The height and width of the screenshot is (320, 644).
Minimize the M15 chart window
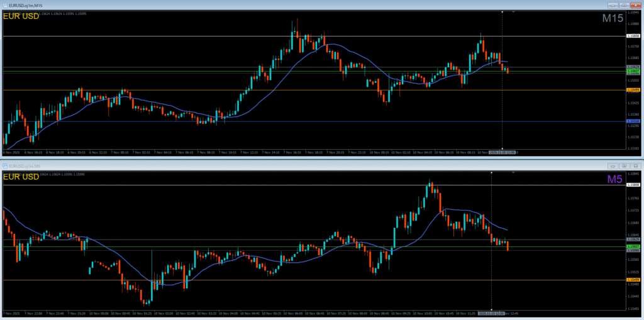tap(613, 5)
